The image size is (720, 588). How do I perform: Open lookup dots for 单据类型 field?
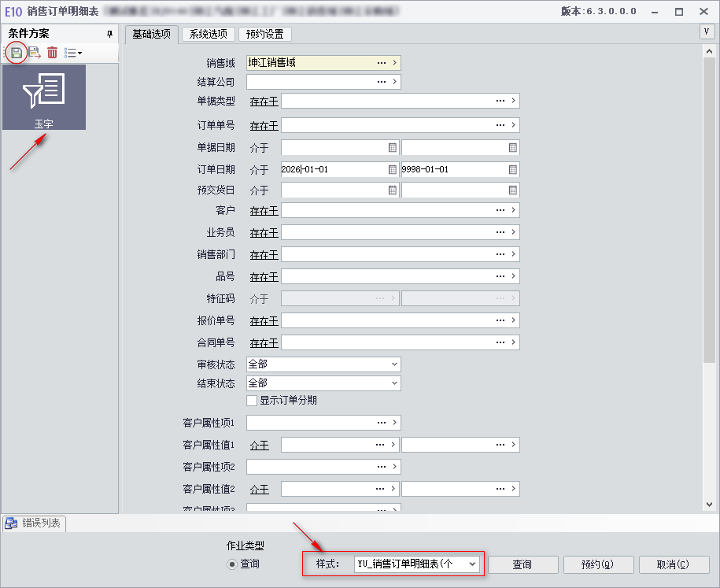coord(500,101)
